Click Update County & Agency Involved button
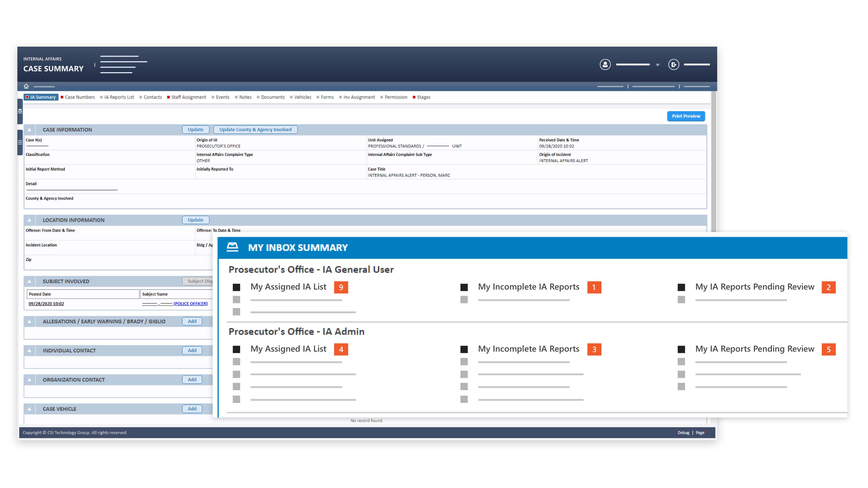 click(255, 130)
